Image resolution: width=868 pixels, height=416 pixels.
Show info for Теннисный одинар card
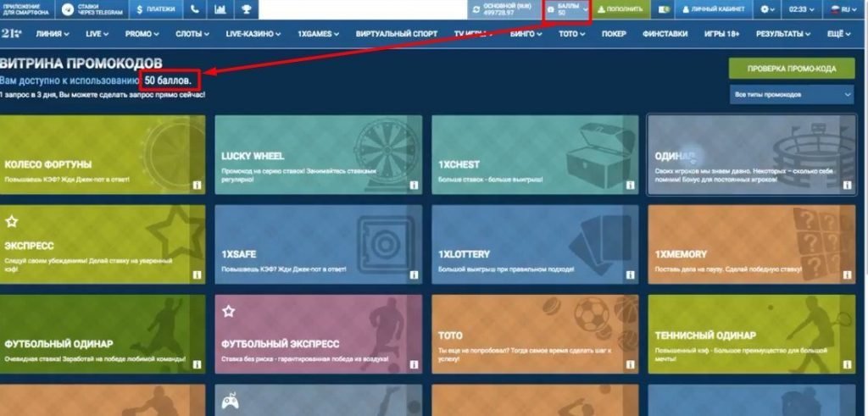848,364
